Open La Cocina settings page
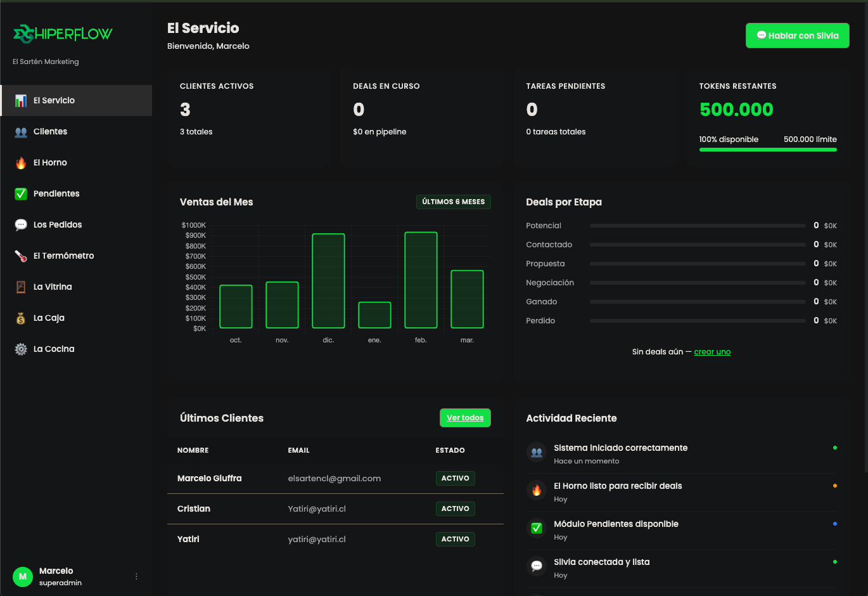The height and width of the screenshot is (596, 868). [76, 349]
